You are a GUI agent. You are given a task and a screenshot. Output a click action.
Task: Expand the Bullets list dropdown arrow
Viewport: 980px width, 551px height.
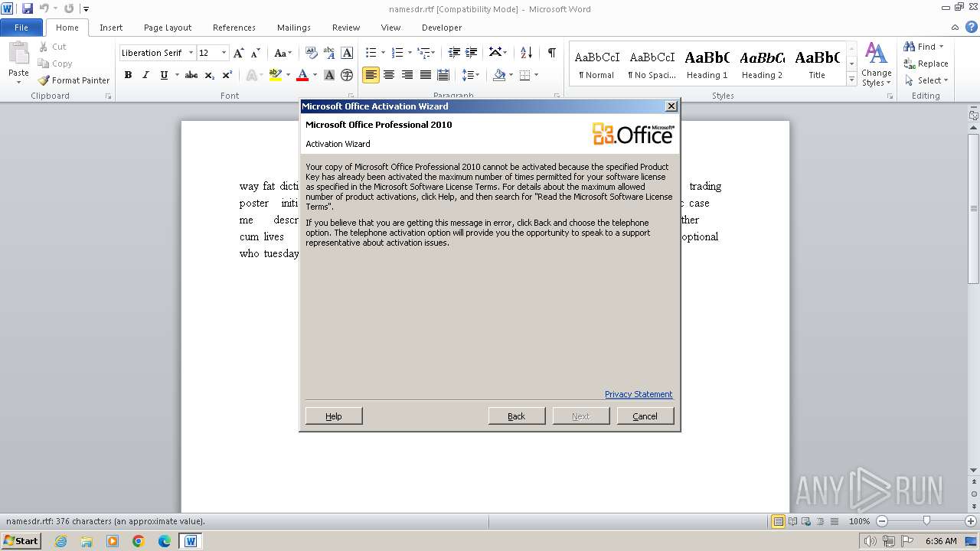click(x=384, y=53)
